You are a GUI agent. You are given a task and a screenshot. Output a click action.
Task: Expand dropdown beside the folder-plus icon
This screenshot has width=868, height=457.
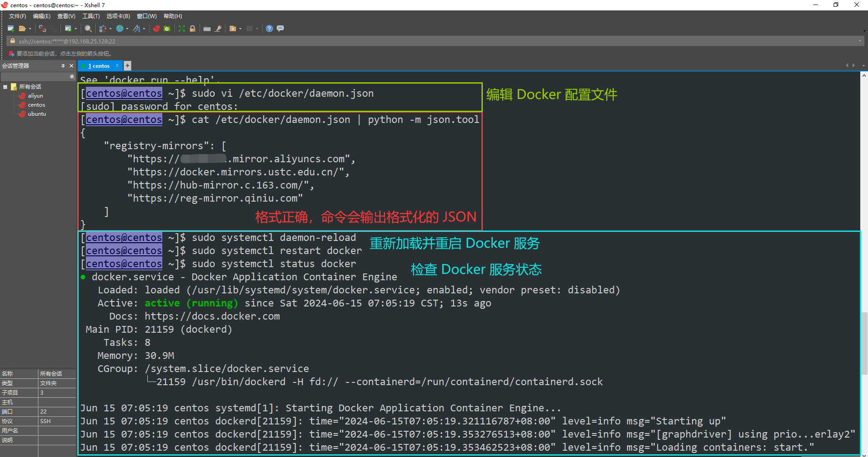pos(240,28)
